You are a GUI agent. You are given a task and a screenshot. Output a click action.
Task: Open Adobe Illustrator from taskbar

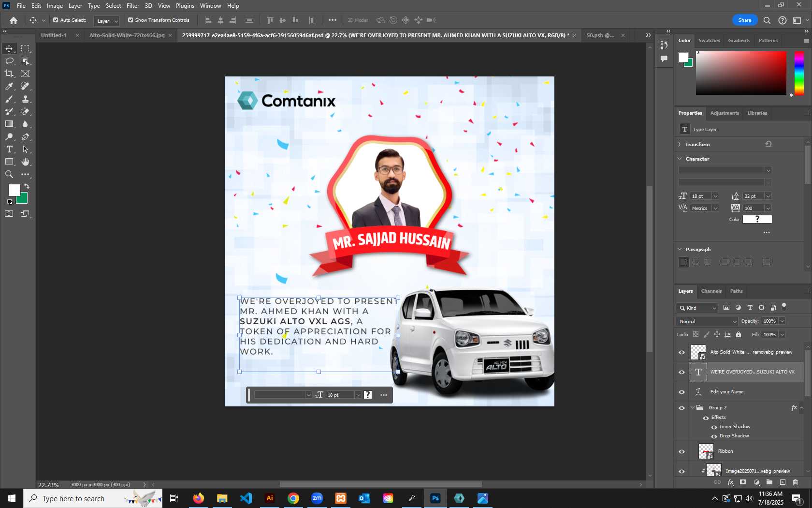[270, 498]
